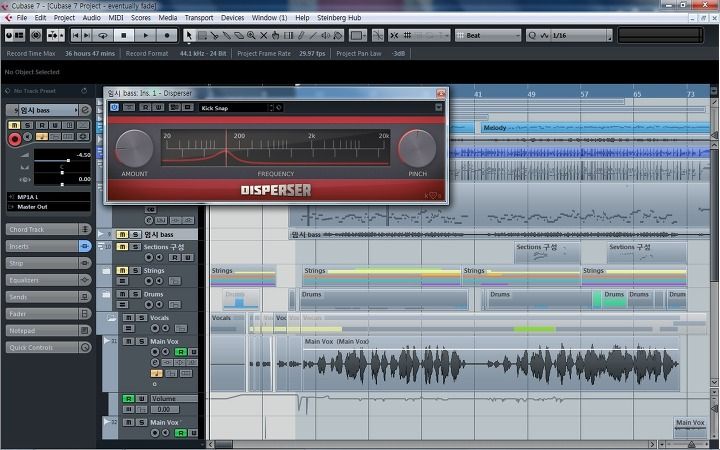Select the Glue tool
720x450 pixels.
226,35
